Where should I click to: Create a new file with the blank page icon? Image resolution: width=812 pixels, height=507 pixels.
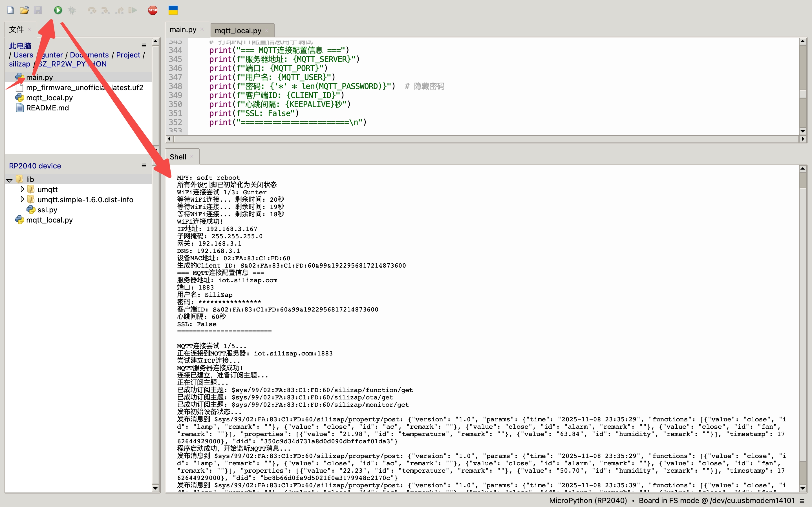pyautogui.click(x=10, y=10)
